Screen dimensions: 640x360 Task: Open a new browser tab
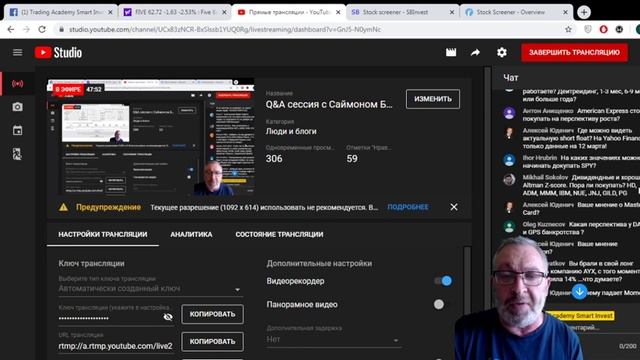tap(584, 12)
